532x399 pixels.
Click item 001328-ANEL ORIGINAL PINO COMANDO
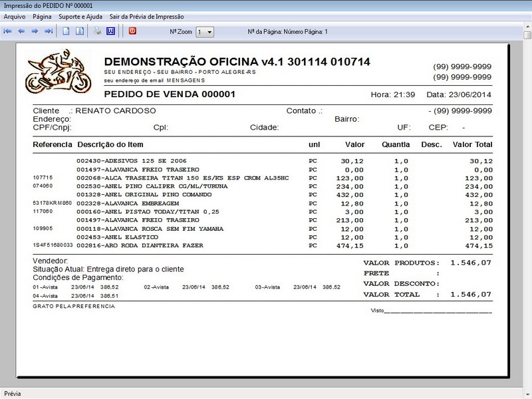coord(144,194)
